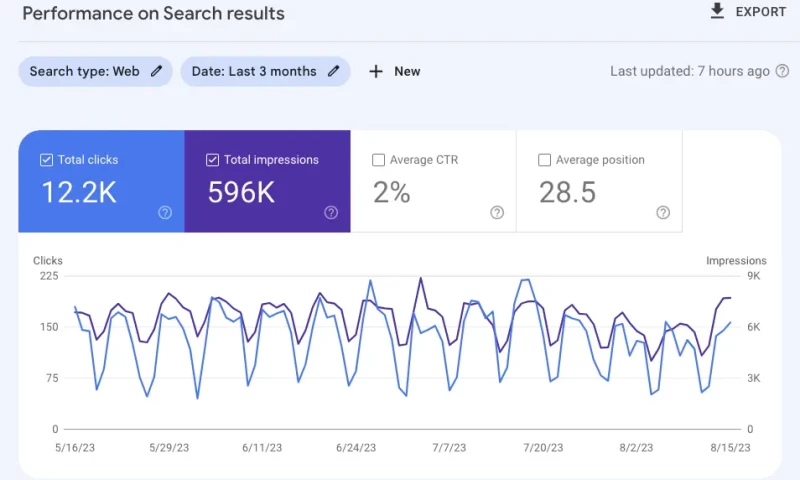800x480 pixels.
Task: Open the Date: Last 3 months filter
Action: 254,71
